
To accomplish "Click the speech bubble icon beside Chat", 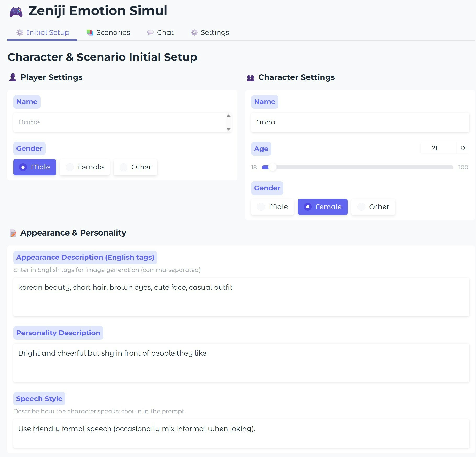I will click(150, 32).
